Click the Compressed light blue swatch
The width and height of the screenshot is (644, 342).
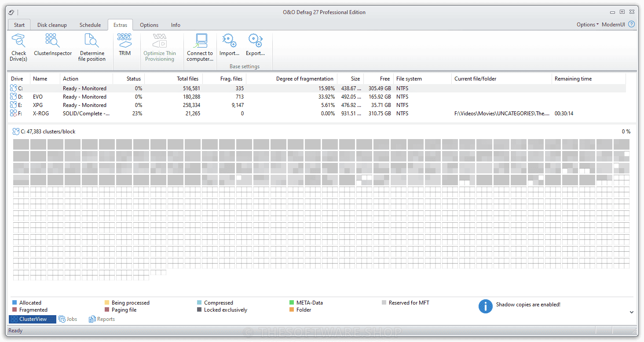tap(199, 303)
